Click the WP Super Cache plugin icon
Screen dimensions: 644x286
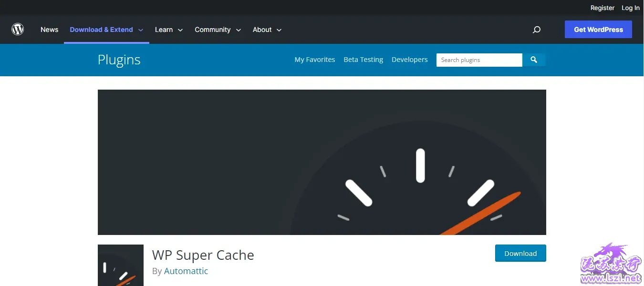121,265
